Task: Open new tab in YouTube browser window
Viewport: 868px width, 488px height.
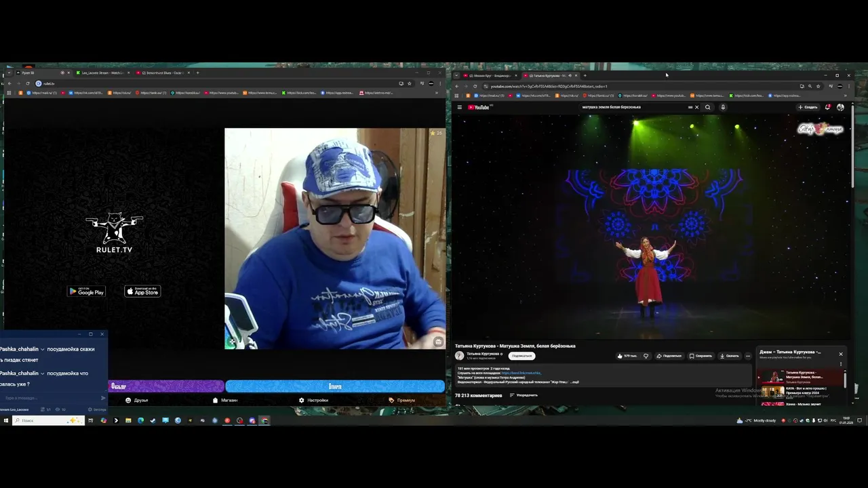Action: 585,75
